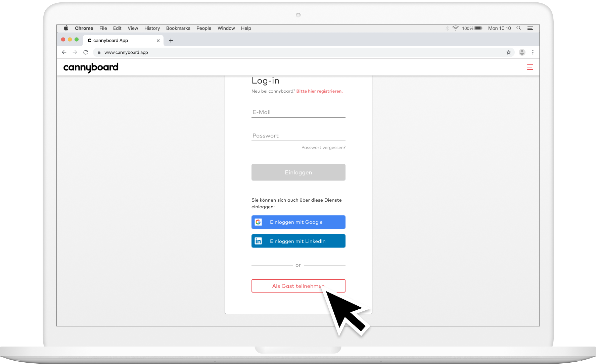Open a new tab with plus icon
This screenshot has height=364, width=596.
point(171,41)
